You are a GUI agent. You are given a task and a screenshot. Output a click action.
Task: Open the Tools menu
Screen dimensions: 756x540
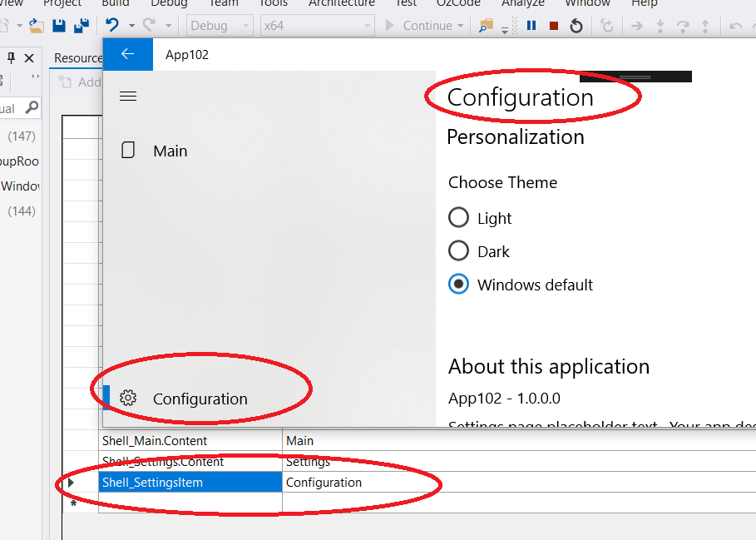[x=274, y=2]
